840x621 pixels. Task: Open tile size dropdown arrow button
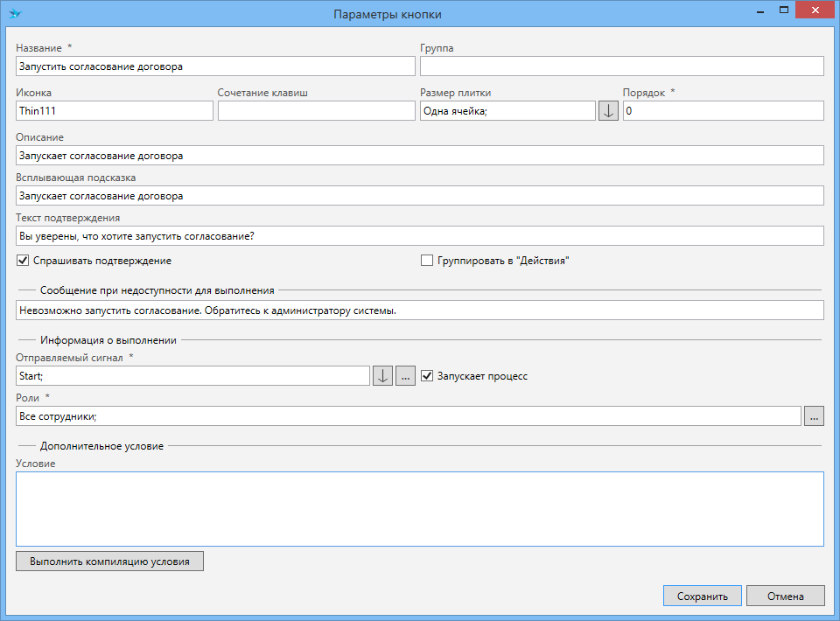608,111
